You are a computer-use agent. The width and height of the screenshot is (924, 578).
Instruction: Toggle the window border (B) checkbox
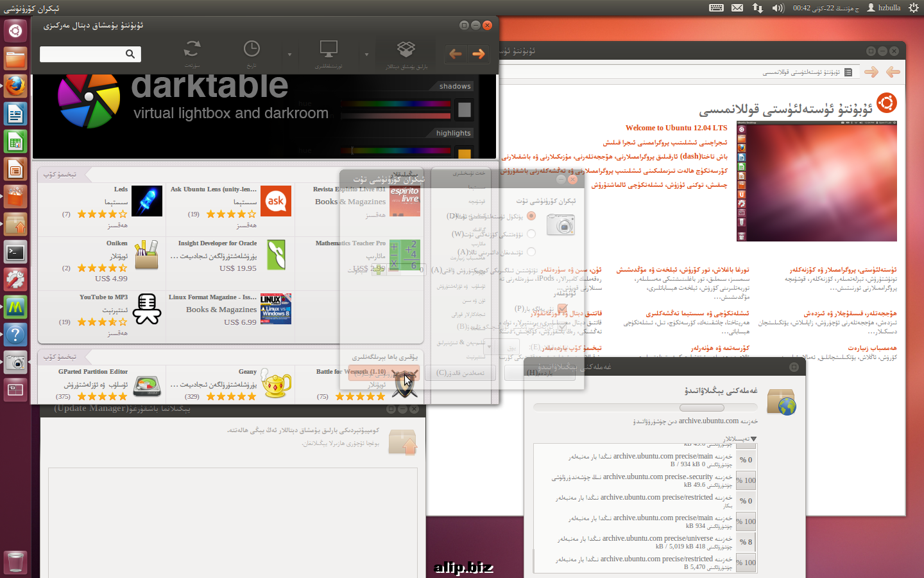[562, 326]
